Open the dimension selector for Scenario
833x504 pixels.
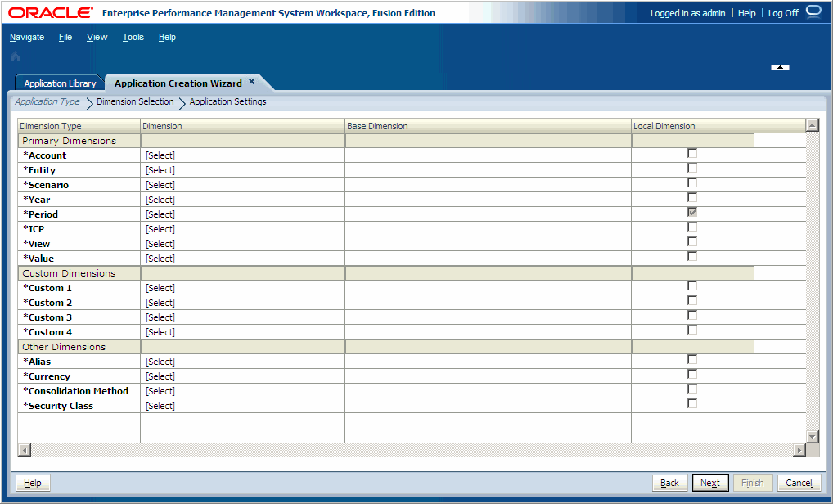160,184
